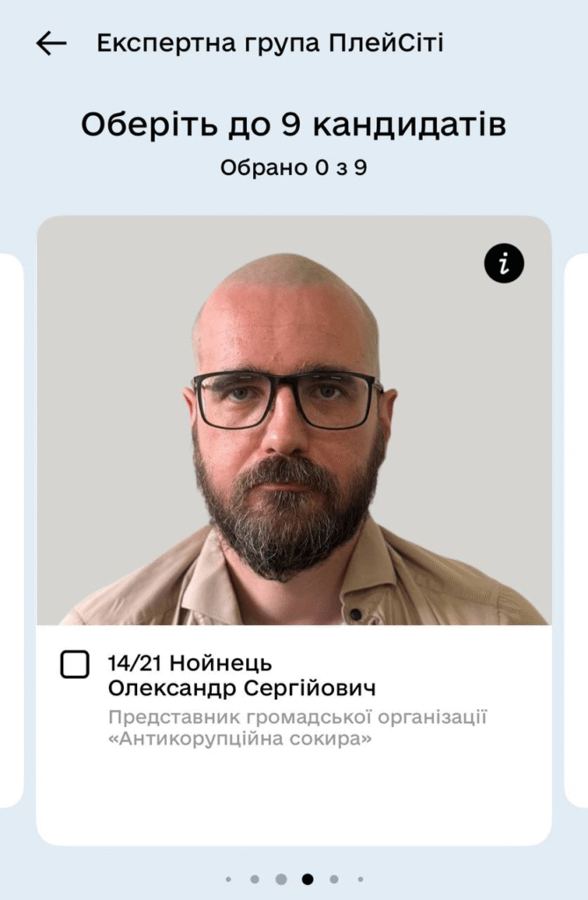
Task: Show the next candidate card at right edge
Action: click(577, 530)
